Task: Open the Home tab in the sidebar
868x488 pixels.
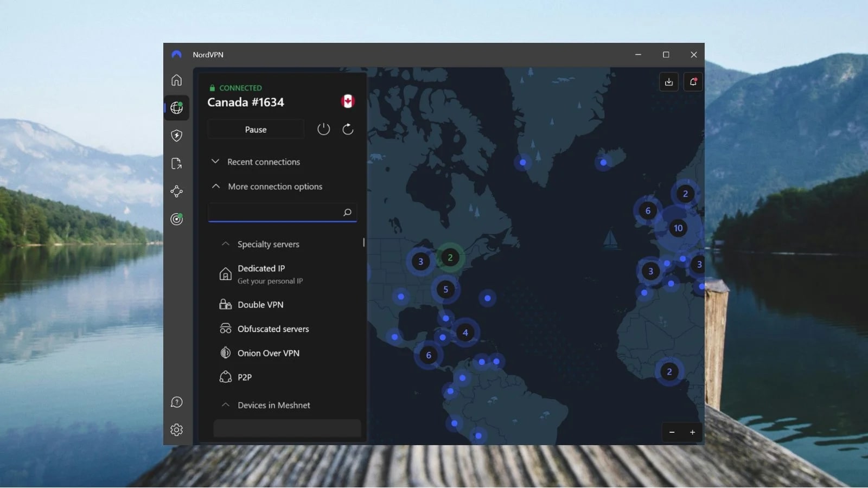Action: point(176,80)
